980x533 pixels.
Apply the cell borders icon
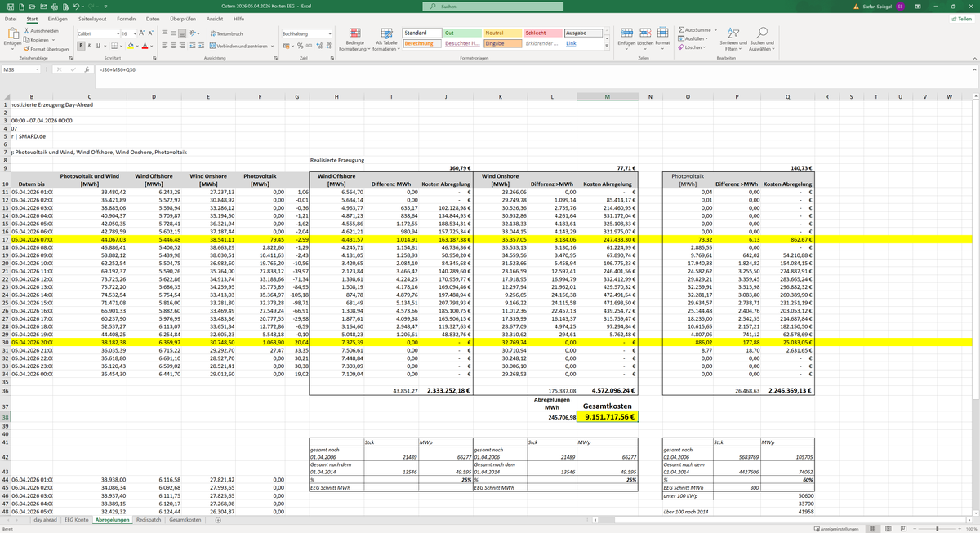coord(113,46)
